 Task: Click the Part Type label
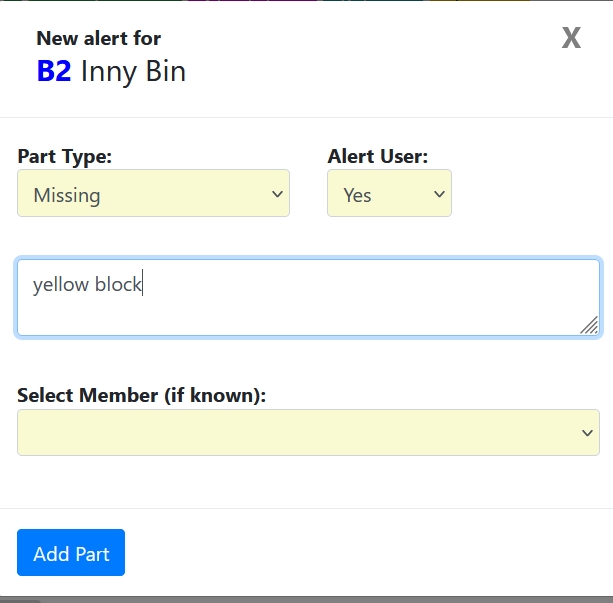click(x=65, y=156)
